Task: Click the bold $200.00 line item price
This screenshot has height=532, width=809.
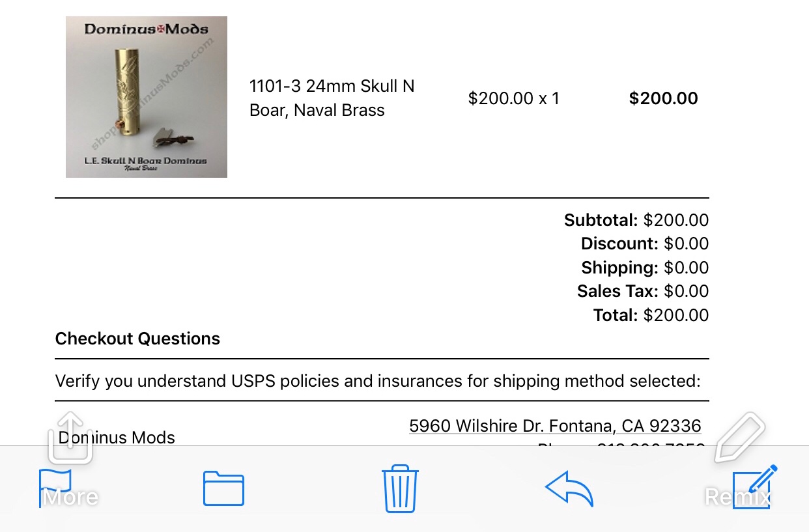Action: coord(663,98)
